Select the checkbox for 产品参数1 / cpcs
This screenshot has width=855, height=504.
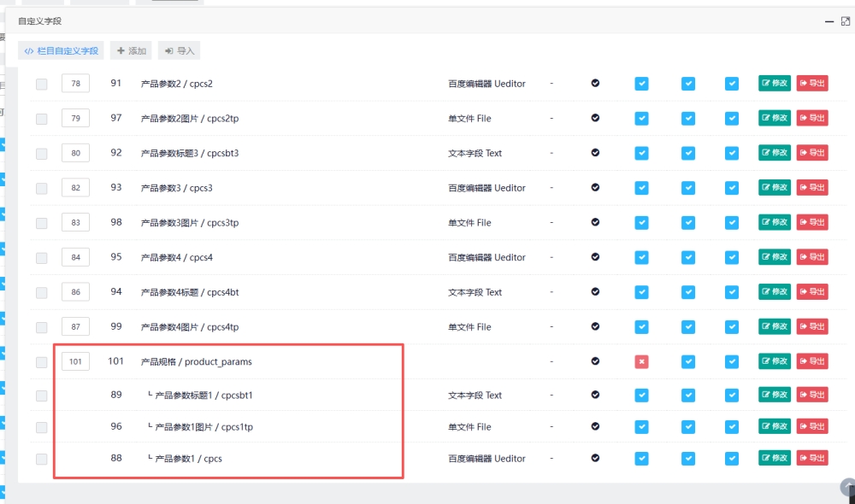[x=42, y=459]
